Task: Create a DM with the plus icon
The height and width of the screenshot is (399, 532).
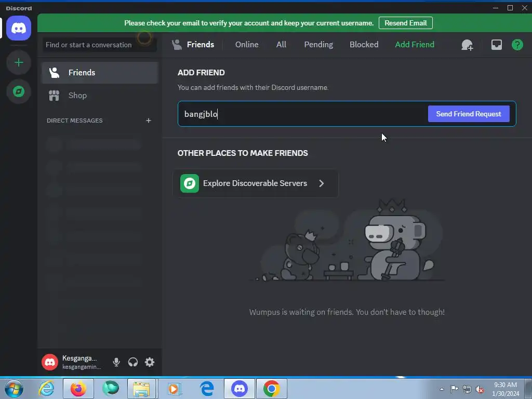Action: pyautogui.click(x=148, y=121)
